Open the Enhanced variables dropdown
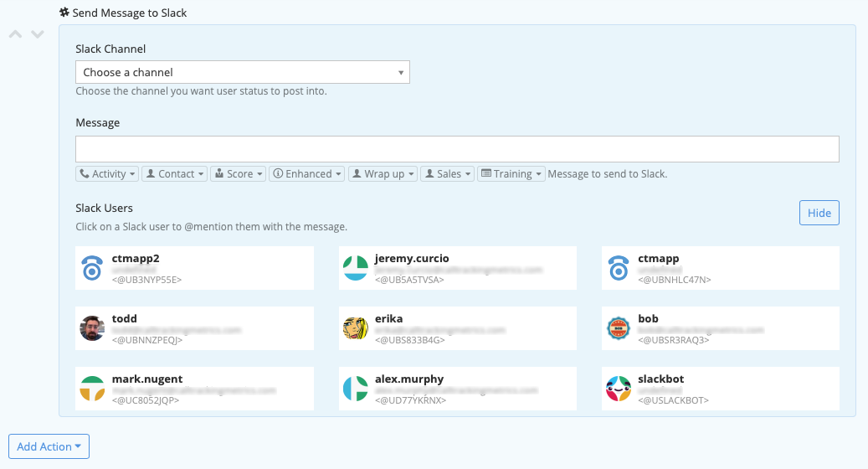 307,174
